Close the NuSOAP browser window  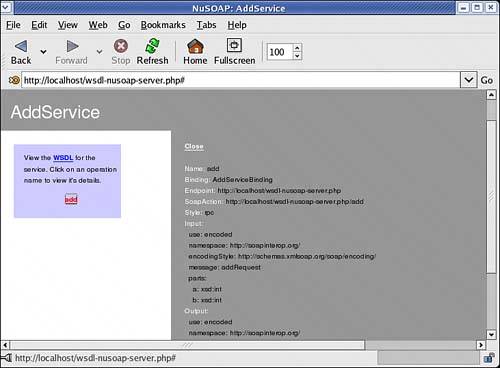[x=491, y=7]
